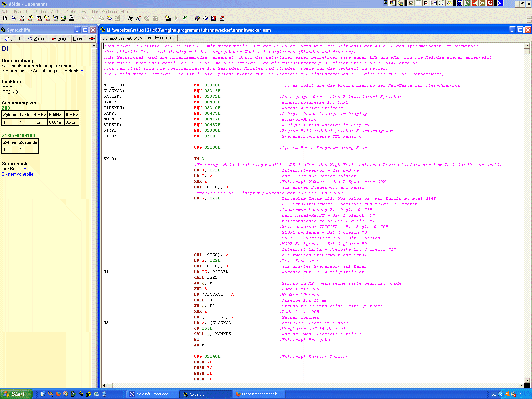Open the Optionen menu
This screenshot has width=532, height=399.
(109, 12)
